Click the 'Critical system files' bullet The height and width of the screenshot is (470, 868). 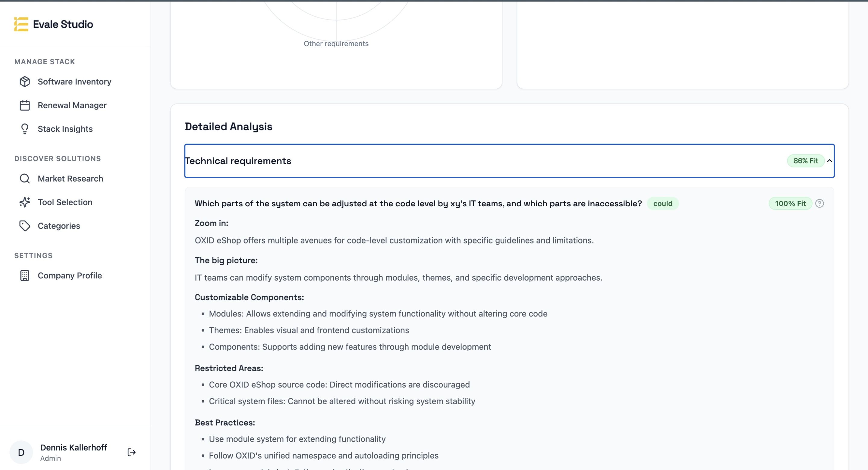point(342,401)
